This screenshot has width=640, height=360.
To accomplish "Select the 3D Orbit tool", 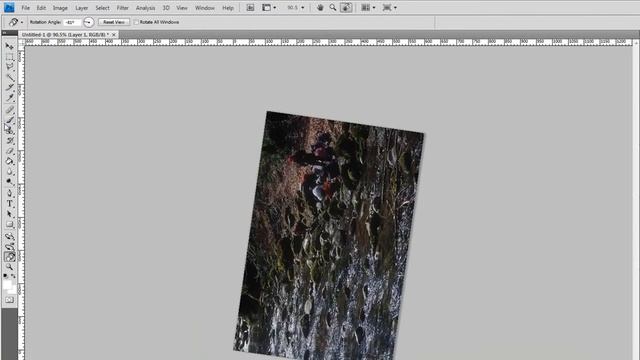I will click(x=9, y=247).
